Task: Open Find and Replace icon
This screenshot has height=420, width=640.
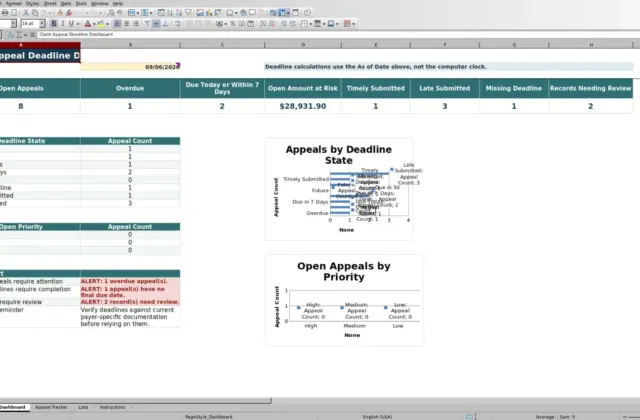Action: pyautogui.click(x=111, y=13)
